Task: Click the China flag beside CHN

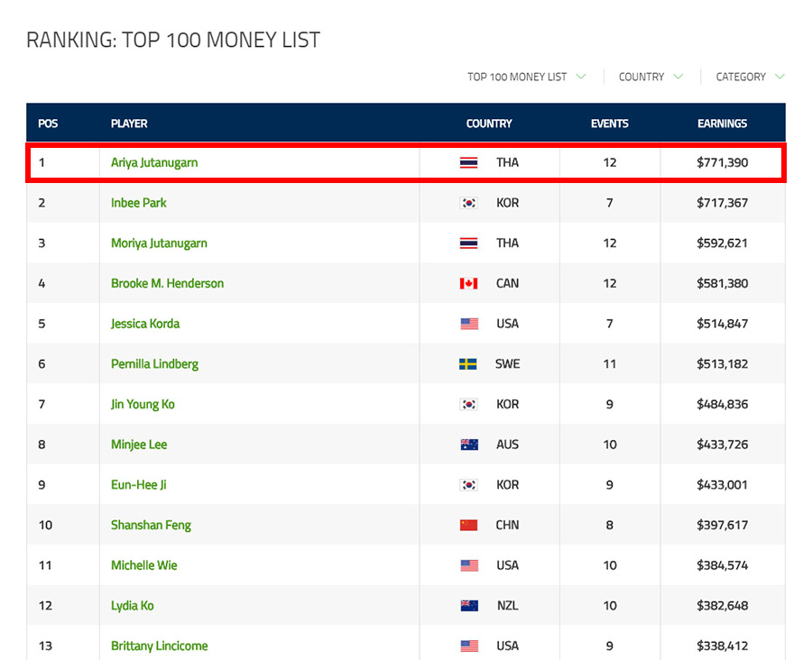Action: (x=468, y=525)
